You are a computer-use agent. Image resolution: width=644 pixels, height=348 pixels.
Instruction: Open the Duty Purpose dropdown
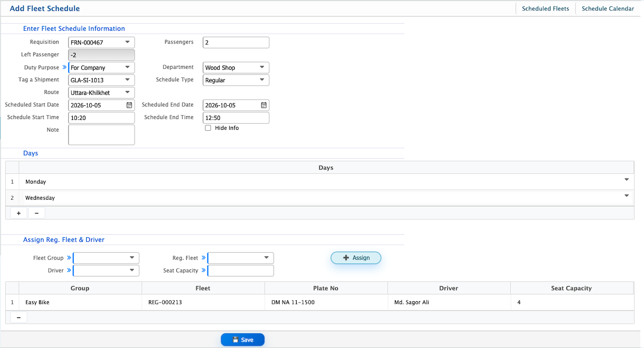pyautogui.click(x=128, y=68)
